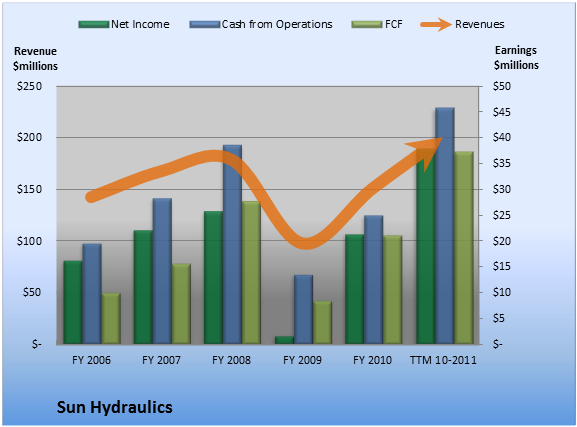
Task: Select the FY 2010 Net Income bar
Action: pos(354,289)
